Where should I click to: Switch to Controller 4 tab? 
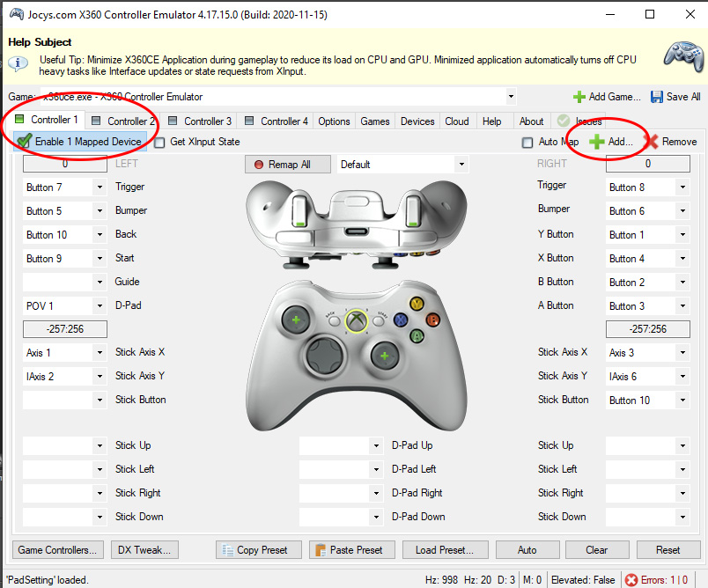[277, 121]
